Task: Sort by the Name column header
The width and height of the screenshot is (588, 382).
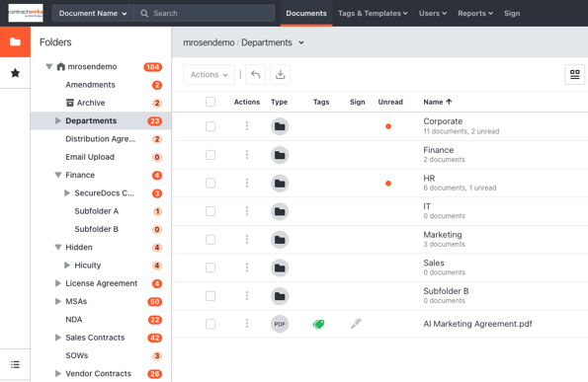Action: tap(437, 102)
